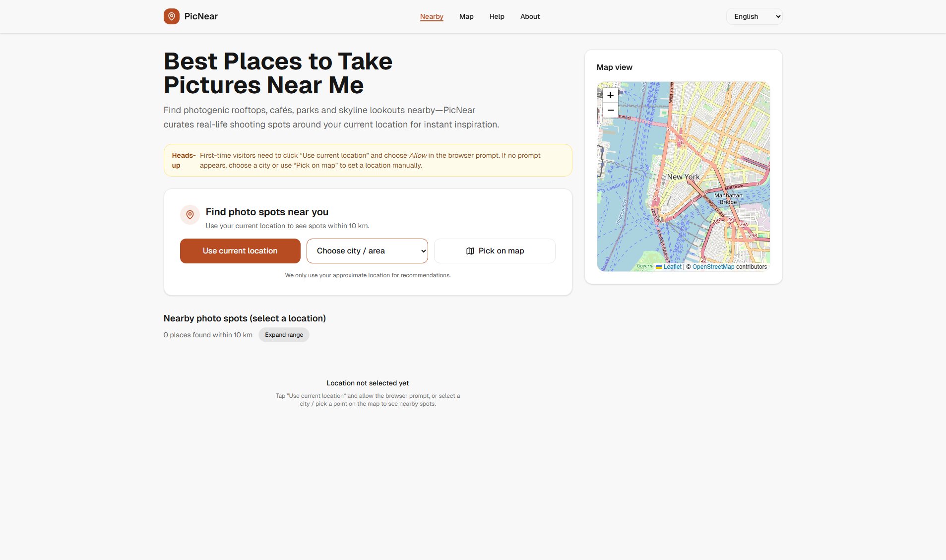This screenshot has height=560, width=946.
Task: Navigate to the About page
Action: pos(530,16)
